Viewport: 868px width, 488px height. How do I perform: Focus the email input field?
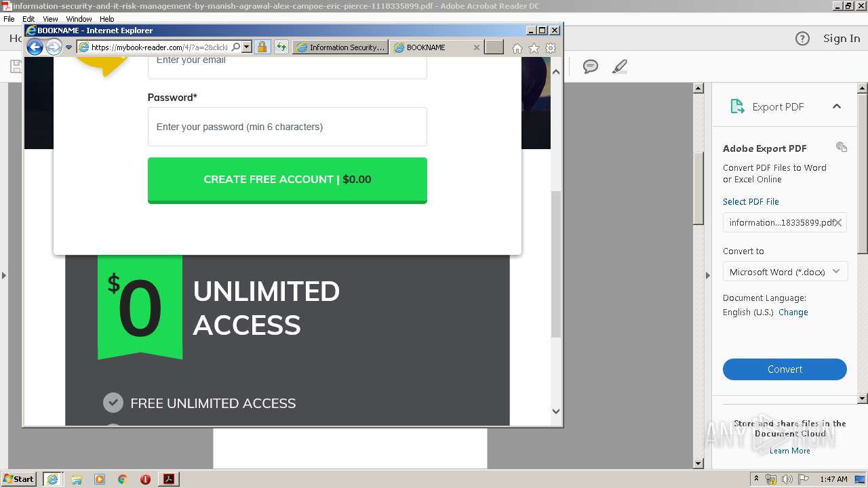tap(288, 67)
